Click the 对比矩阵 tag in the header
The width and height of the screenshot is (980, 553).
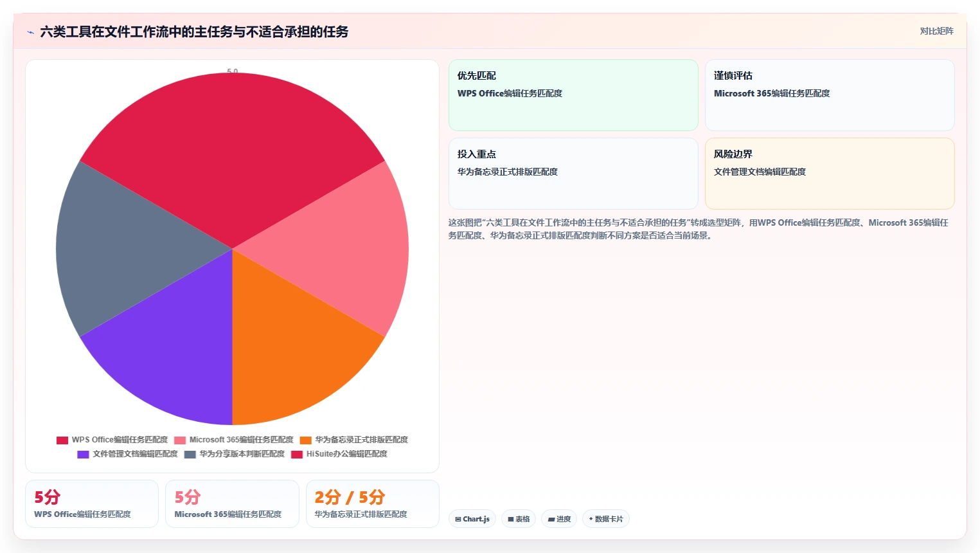coord(936,31)
